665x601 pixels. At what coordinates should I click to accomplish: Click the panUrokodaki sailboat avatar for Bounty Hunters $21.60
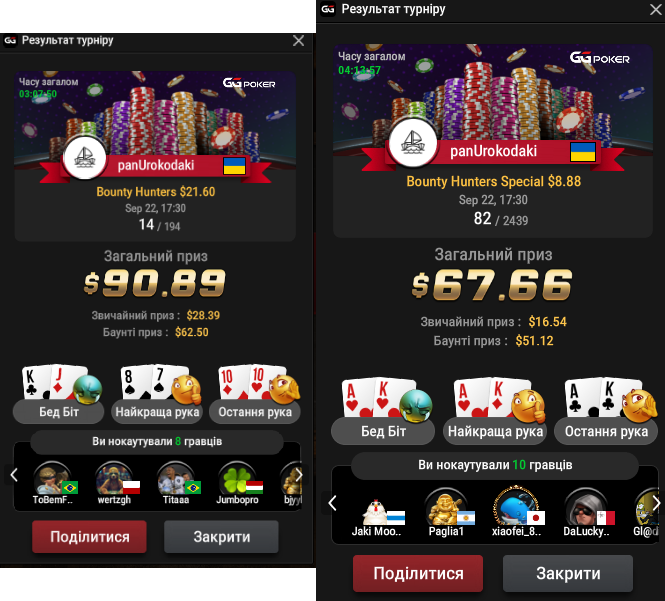pyautogui.click(x=85, y=158)
